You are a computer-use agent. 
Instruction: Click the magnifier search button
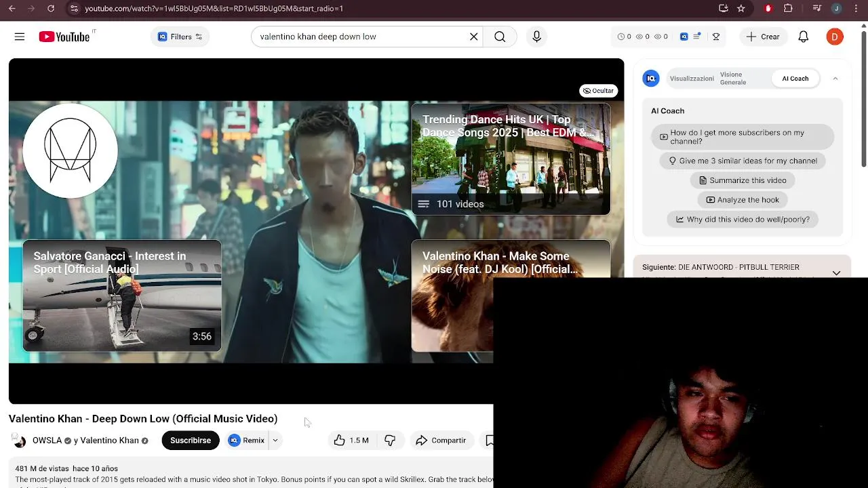tap(500, 37)
